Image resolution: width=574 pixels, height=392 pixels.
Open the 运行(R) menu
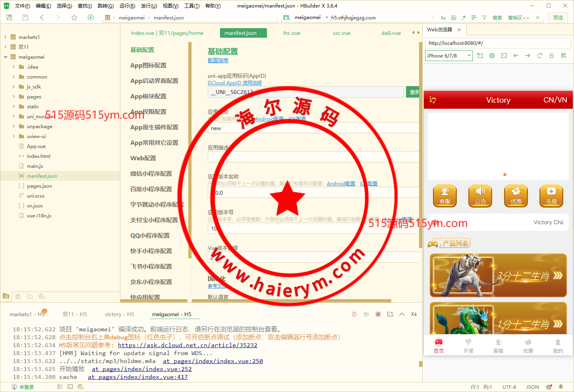127,6
